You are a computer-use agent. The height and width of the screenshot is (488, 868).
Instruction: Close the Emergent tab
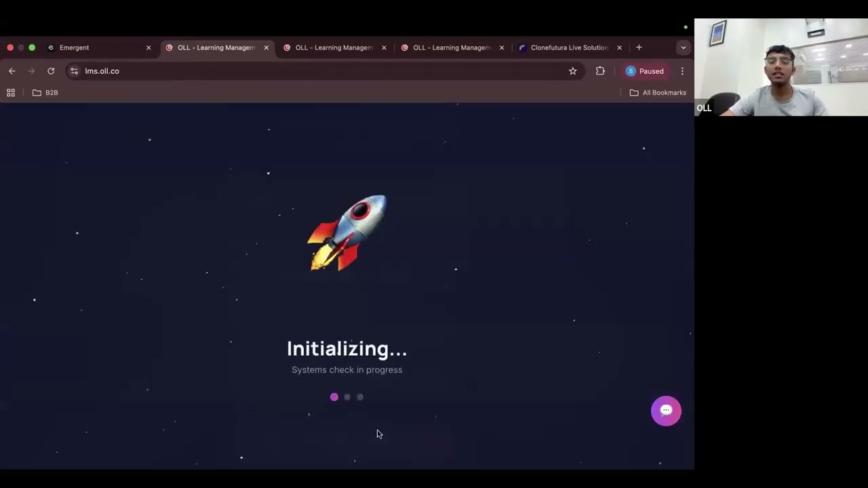point(149,47)
